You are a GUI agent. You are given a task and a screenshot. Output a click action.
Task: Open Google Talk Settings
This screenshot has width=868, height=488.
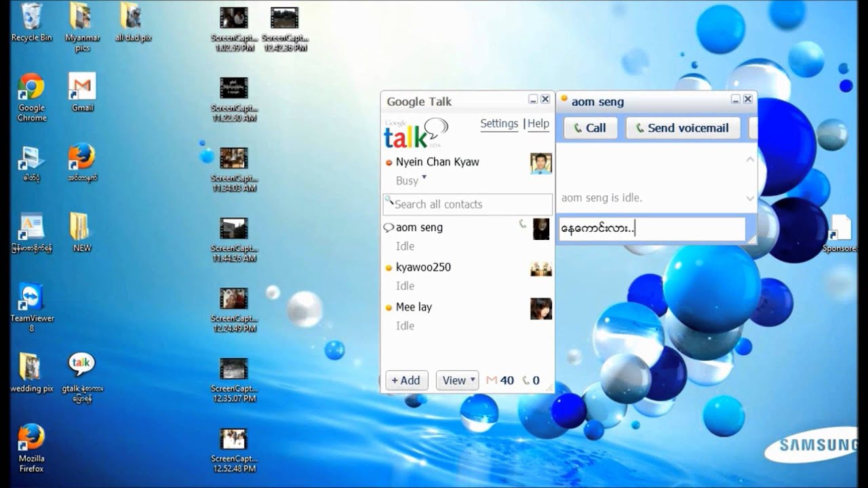(499, 123)
